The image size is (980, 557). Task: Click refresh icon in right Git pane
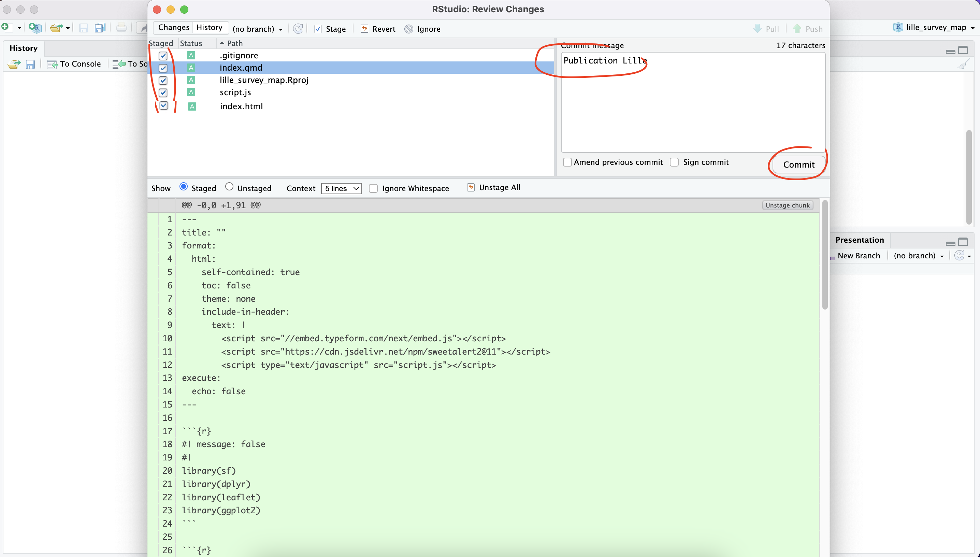[959, 256]
